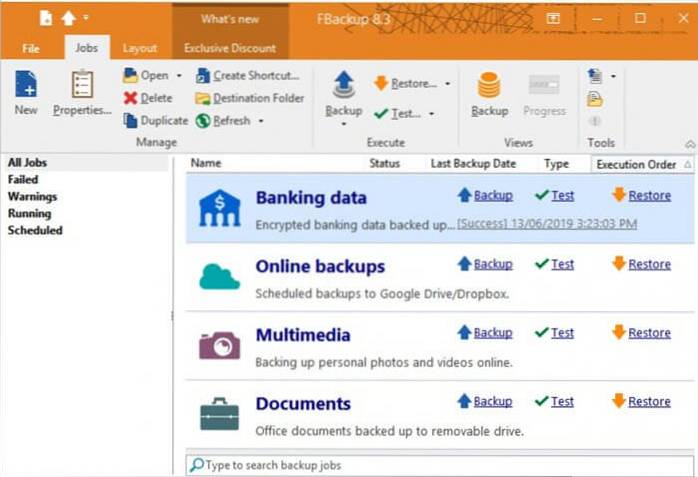The height and width of the screenshot is (477, 698).
Task: Click the What's new header
Action: pos(230,19)
